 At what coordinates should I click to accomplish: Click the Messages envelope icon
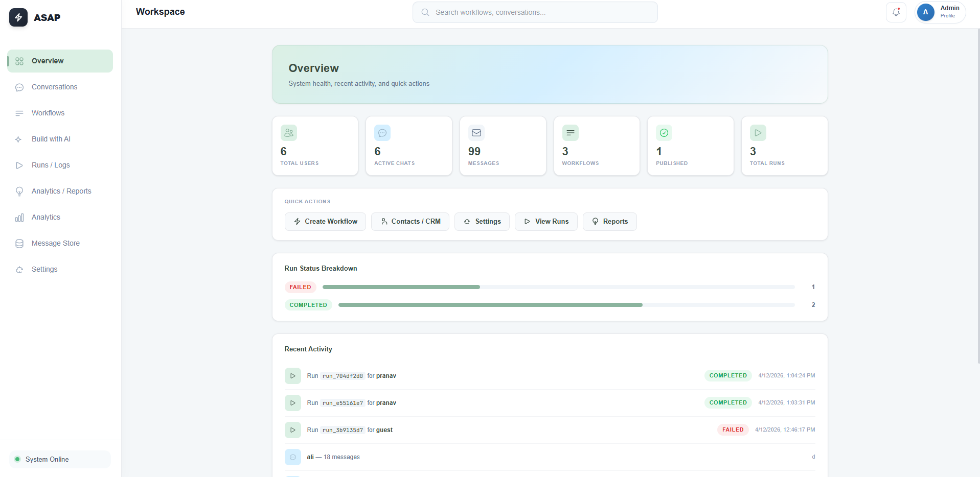point(476,133)
